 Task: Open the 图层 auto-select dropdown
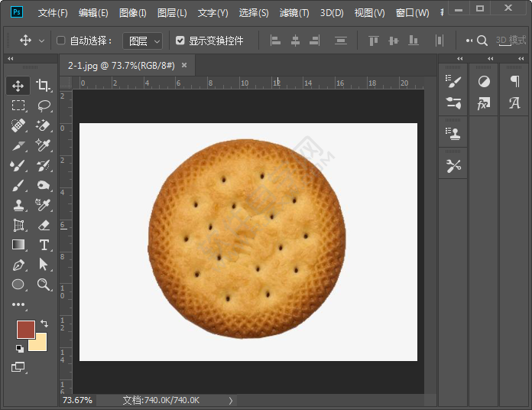143,41
